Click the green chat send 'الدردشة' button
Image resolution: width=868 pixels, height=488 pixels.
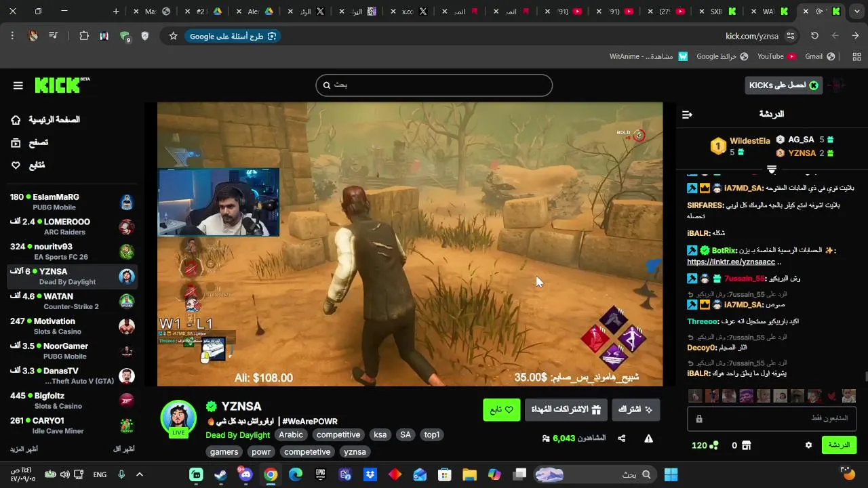pyautogui.click(x=839, y=445)
